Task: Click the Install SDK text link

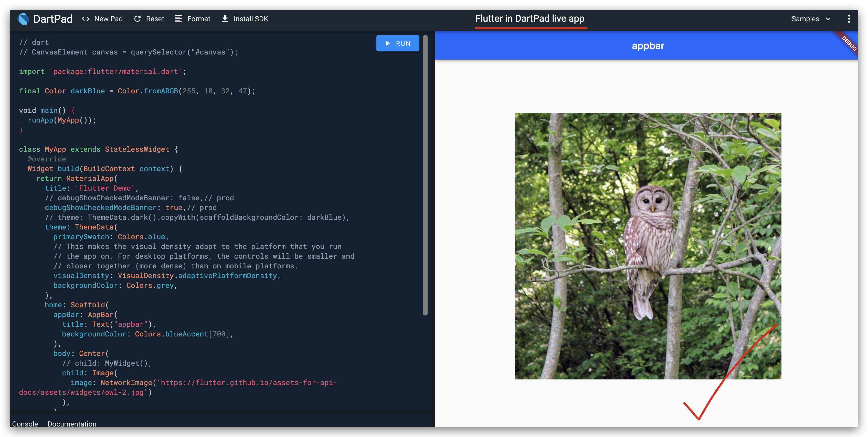Action: [x=251, y=19]
